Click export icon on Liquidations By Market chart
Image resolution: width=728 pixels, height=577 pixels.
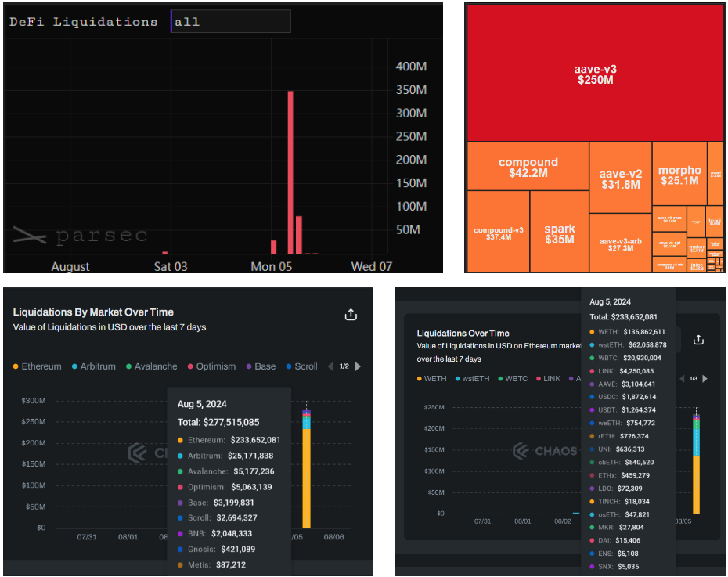351,315
